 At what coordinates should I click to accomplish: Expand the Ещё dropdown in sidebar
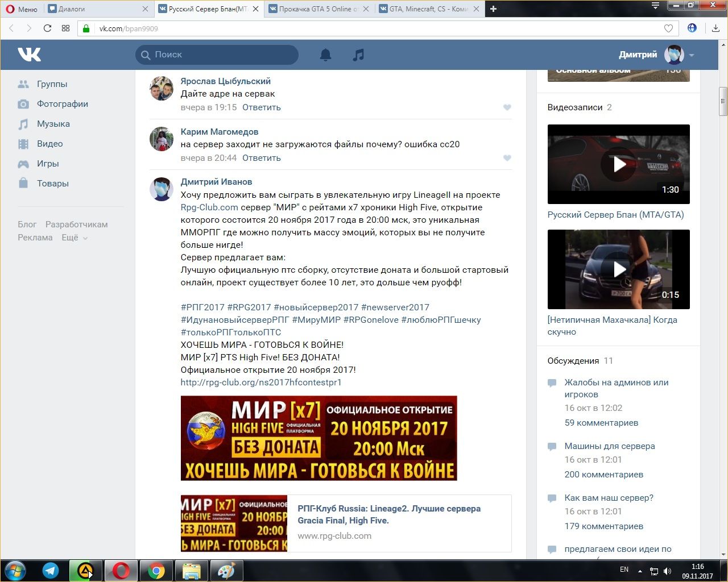(75, 238)
